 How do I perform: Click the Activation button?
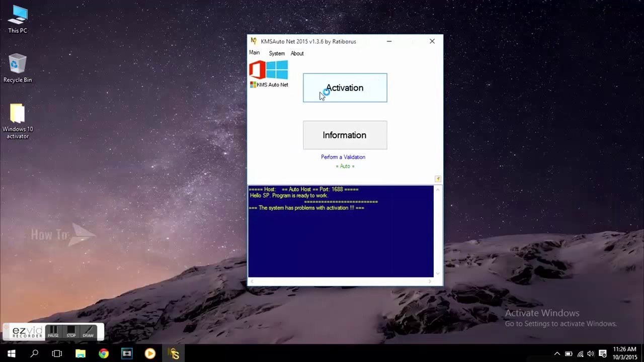[x=345, y=87]
